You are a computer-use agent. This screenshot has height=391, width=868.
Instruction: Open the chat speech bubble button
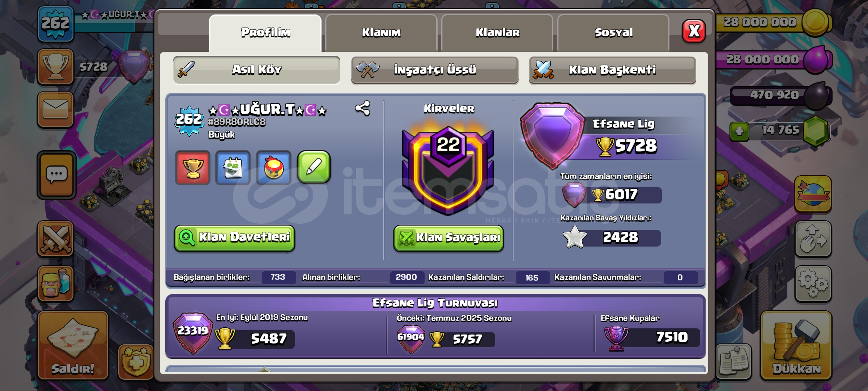coord(56,175)
